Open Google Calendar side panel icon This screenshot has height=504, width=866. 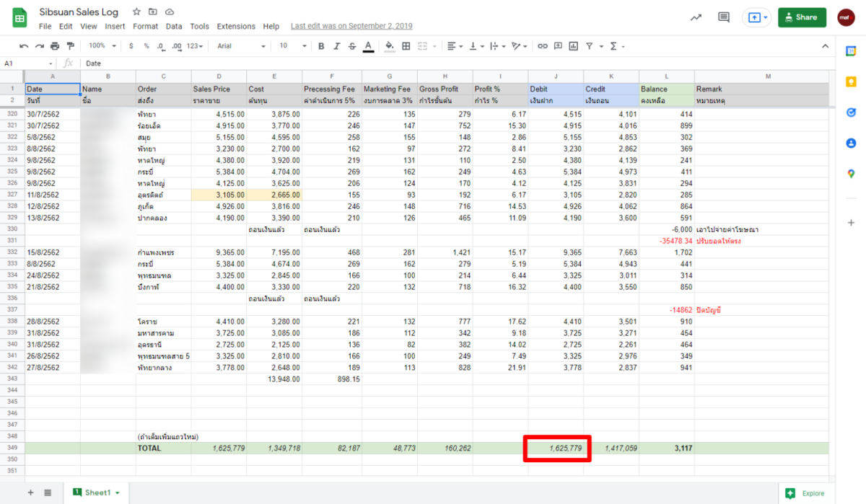tap(851, 51)
